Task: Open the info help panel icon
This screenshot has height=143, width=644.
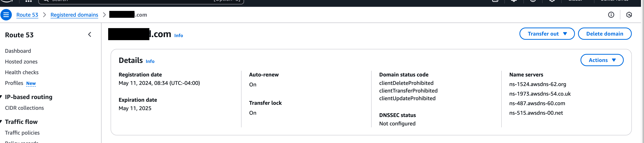Action: [x=611, y=15]
